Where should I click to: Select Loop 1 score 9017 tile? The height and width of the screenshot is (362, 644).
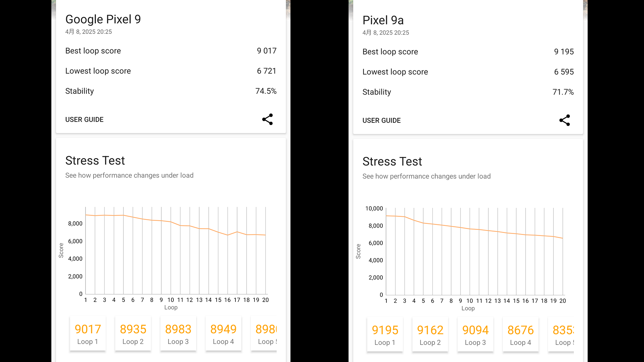tap(88, 334)
